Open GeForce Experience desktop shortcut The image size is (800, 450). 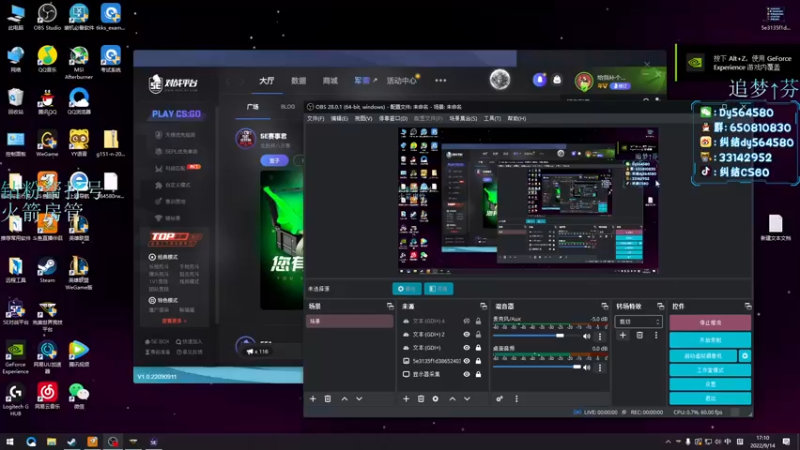click(15, 358)
